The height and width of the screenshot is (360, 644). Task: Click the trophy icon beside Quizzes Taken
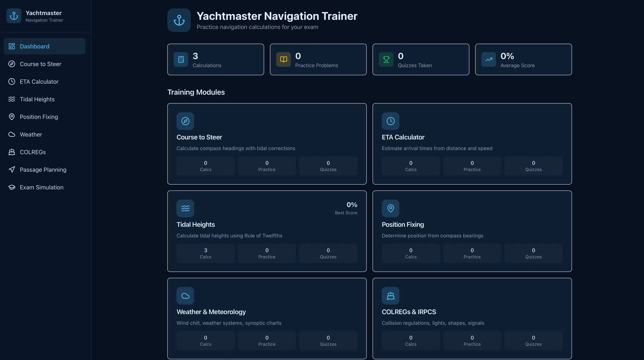point(386,60)
